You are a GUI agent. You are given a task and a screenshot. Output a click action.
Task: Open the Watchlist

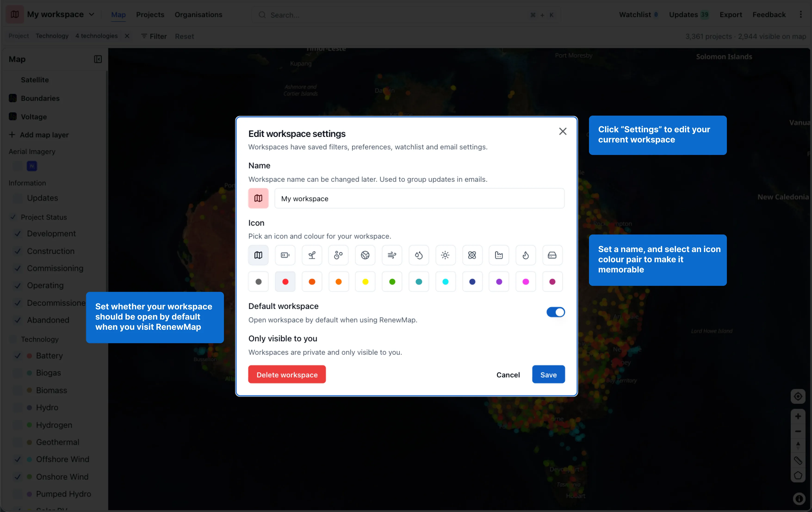(x=638, y=15)
